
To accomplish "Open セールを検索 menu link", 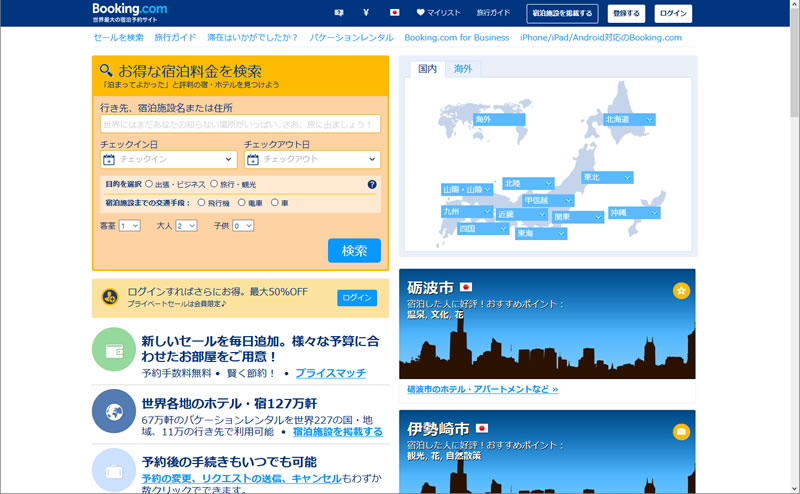I will [118, 37].
